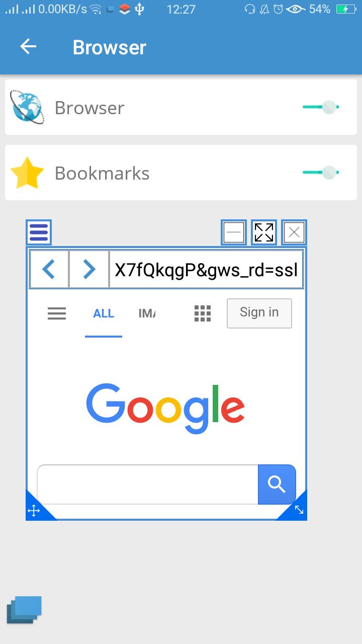The image size is (362, 644).
Task: Close the floating browser window
Action: click(x=294, y=232)
